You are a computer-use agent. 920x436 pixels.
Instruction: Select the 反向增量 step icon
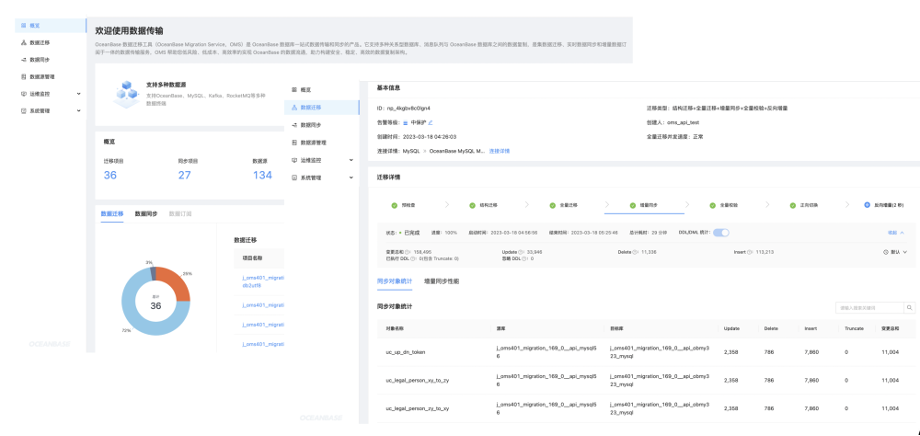[866, 204]
